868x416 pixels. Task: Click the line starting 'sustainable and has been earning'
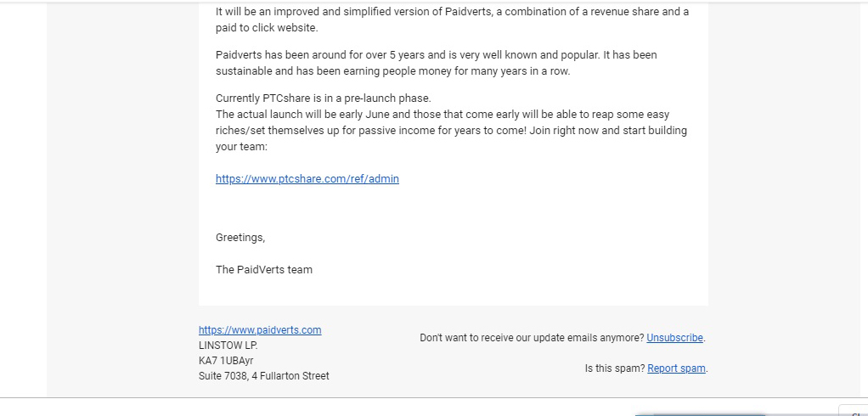click(x=393, y=70)
